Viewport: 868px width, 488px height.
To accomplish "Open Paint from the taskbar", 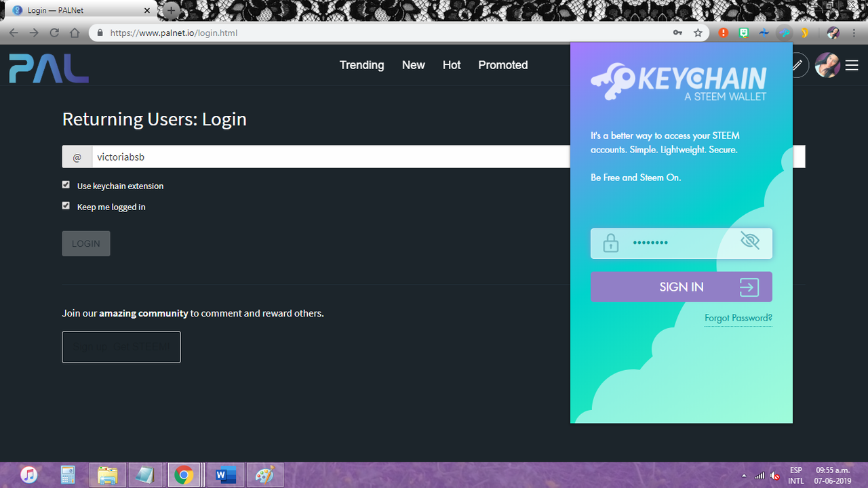I will [264, 475].
